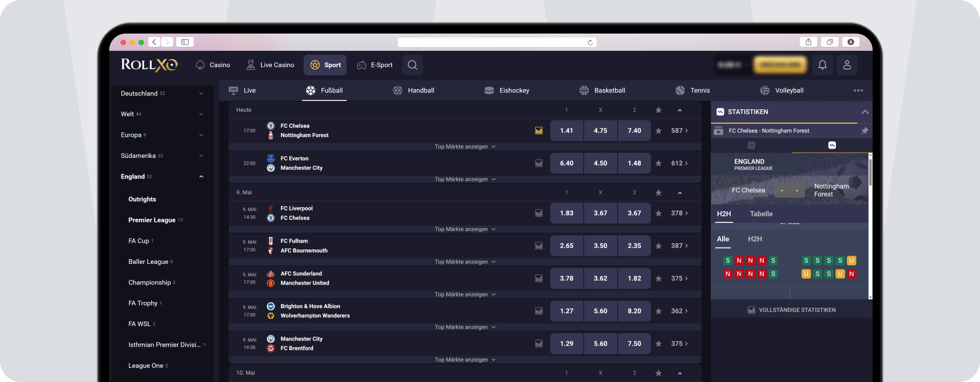
Task: Favorite the Manchester City vs FC Brentford match
Action: [x=658, y=344]
